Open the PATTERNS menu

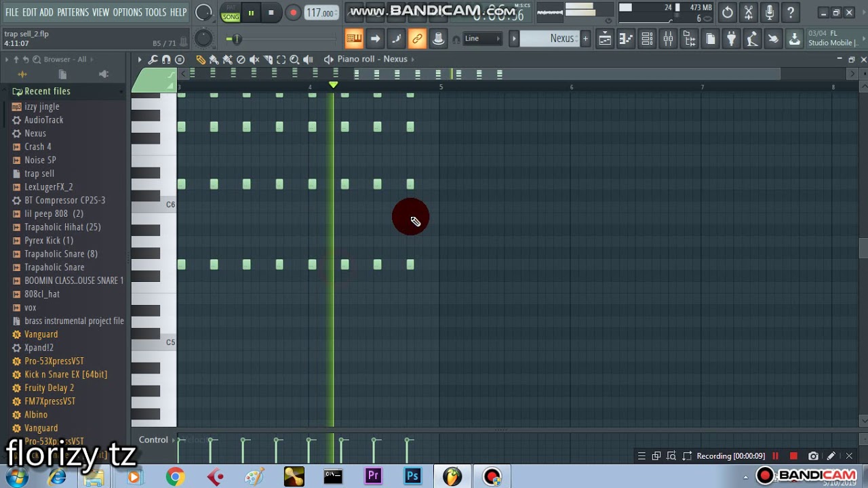73,12
